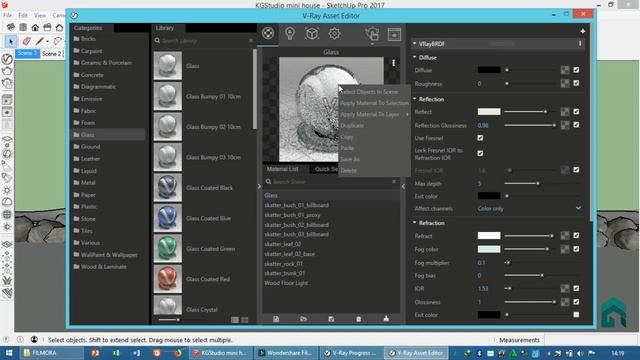
Task: Open SketchUp File menu
Action: click(x=7, y=15)
